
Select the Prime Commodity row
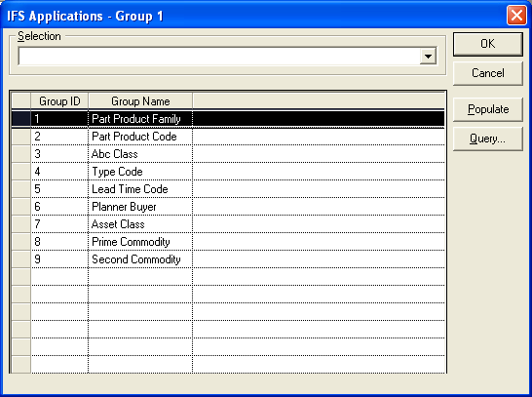point(228,242)
